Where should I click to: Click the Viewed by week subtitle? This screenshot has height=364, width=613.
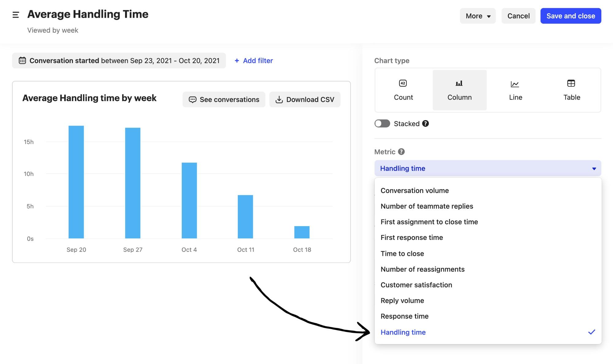(53, 30)
